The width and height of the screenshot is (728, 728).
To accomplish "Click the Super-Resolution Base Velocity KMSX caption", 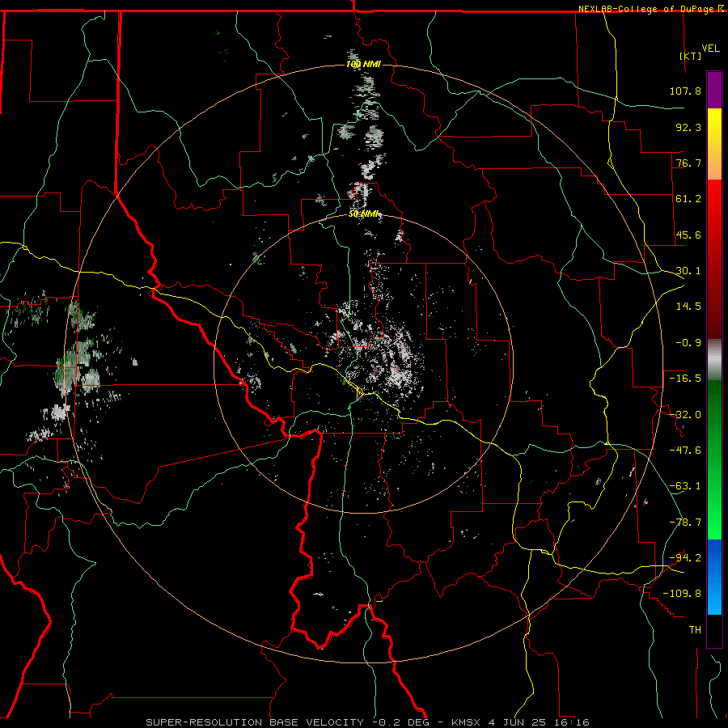I will 368,722.
